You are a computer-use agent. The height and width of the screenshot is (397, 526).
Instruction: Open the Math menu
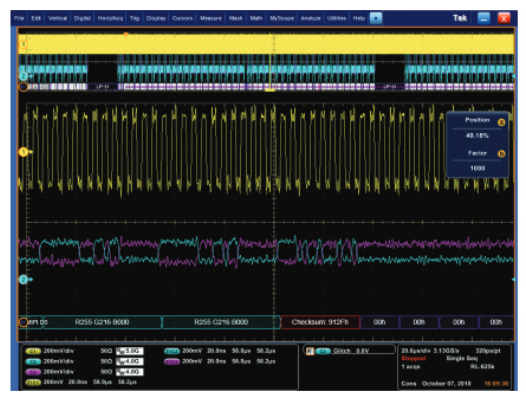coord(256,18)
